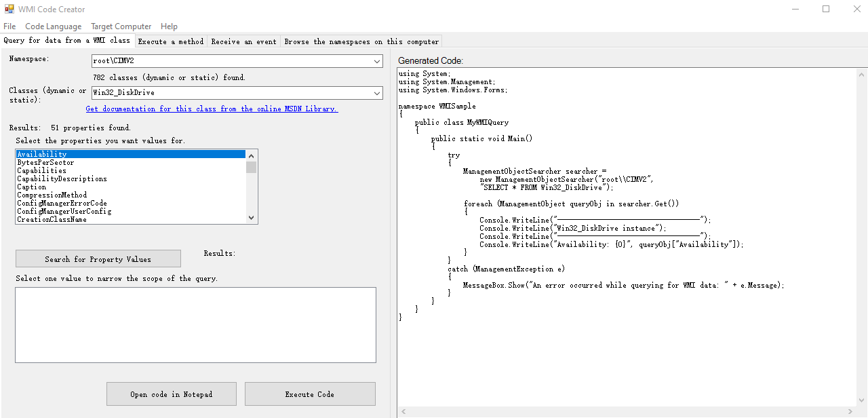
Task: Open the Help menu
Action: (170, 26)
